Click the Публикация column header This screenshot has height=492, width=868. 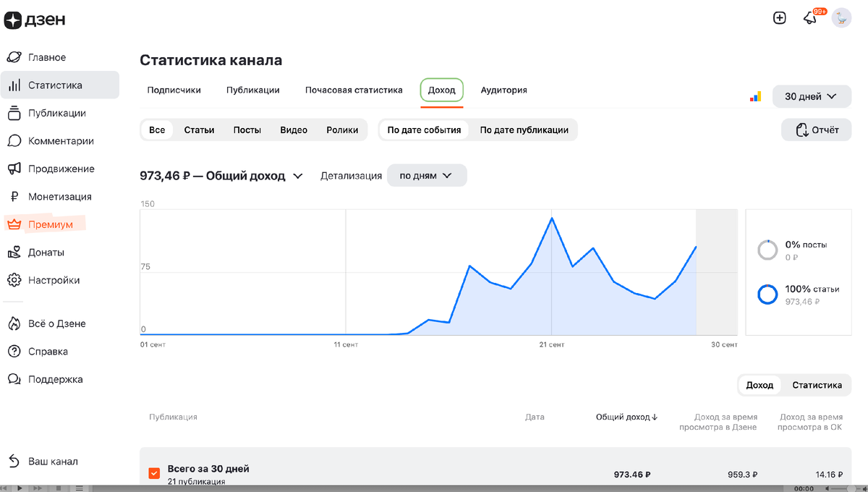pyautogui.click(x=173, y=417)
